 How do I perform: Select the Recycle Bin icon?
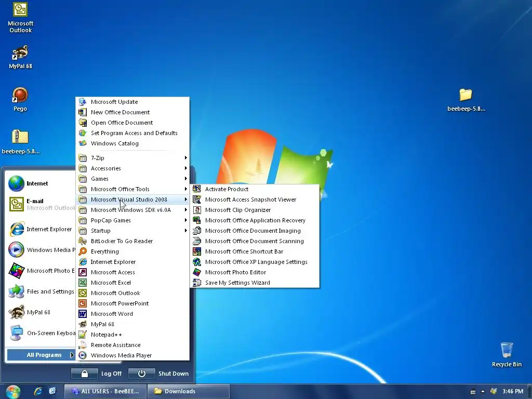pyautogui.click(x=507, y=354)
